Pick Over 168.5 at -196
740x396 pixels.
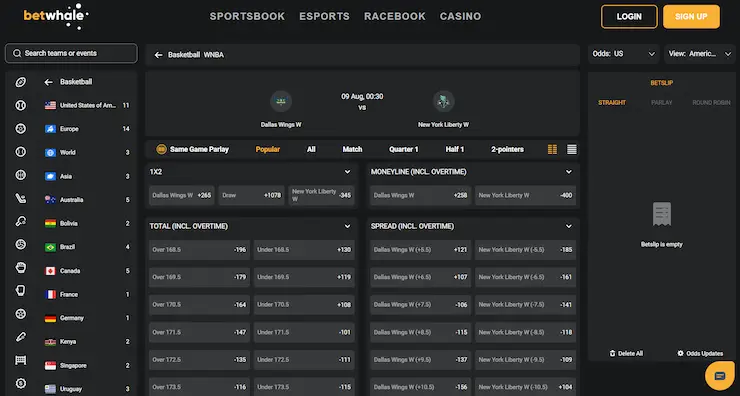pyautogui.click(x=199, y=250)
